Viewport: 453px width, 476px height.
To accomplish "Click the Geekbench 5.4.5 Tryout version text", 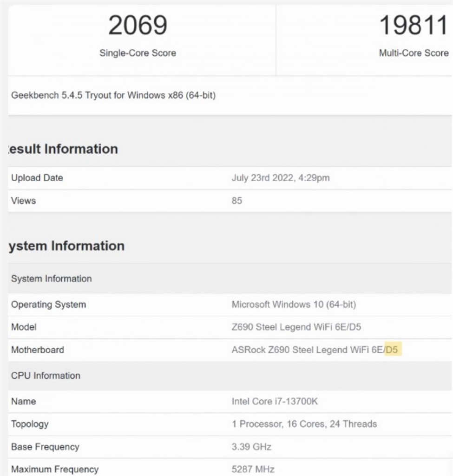I will tap(113, 96).
